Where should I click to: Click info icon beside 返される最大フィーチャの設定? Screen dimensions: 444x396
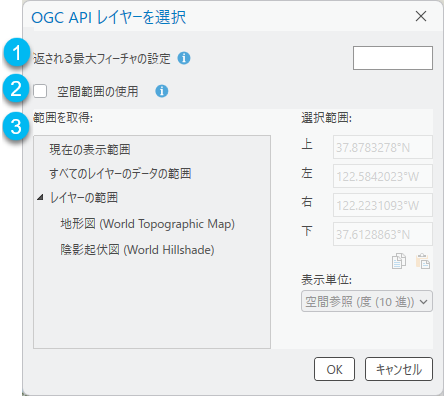pos(184,58)
